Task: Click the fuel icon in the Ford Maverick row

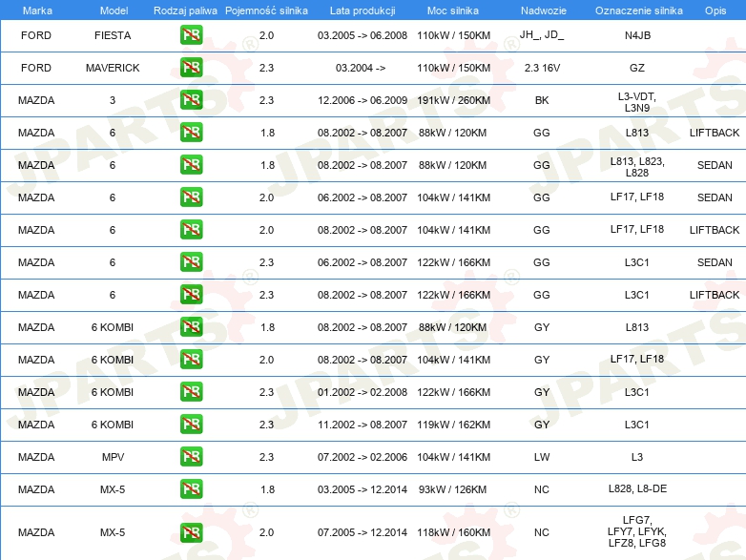Action: click(191, 68)
